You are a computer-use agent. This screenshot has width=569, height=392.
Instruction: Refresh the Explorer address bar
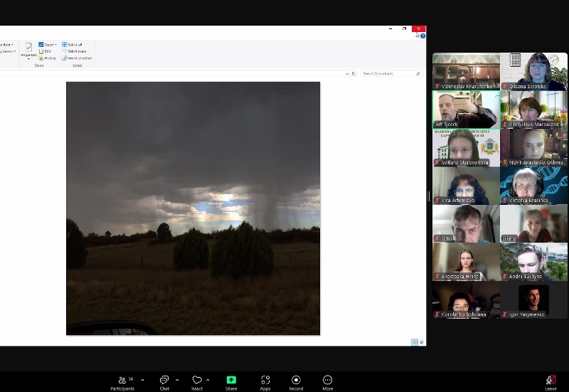pos(353,74)
